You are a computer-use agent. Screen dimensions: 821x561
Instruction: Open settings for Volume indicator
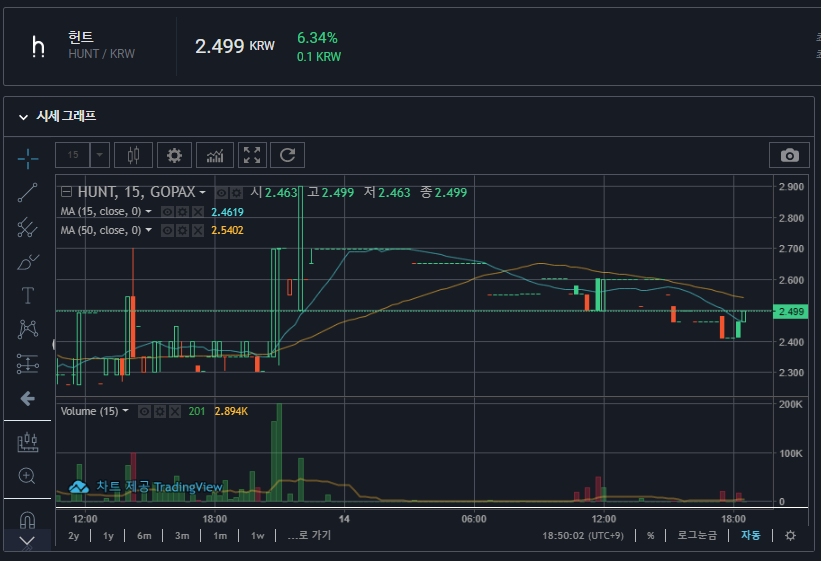(160, 412)
